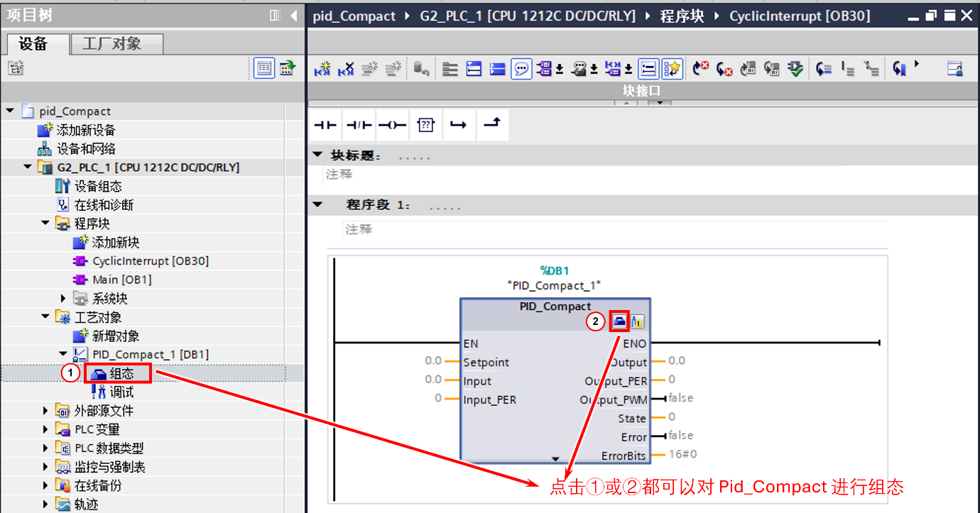
Task: Expand the PLC 变量 folder
Action: point(45,429)
